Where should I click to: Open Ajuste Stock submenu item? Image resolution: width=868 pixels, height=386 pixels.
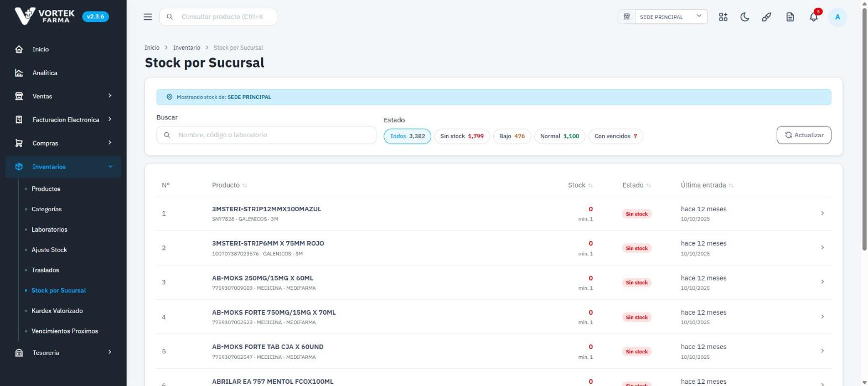click(x=49, y=250)
